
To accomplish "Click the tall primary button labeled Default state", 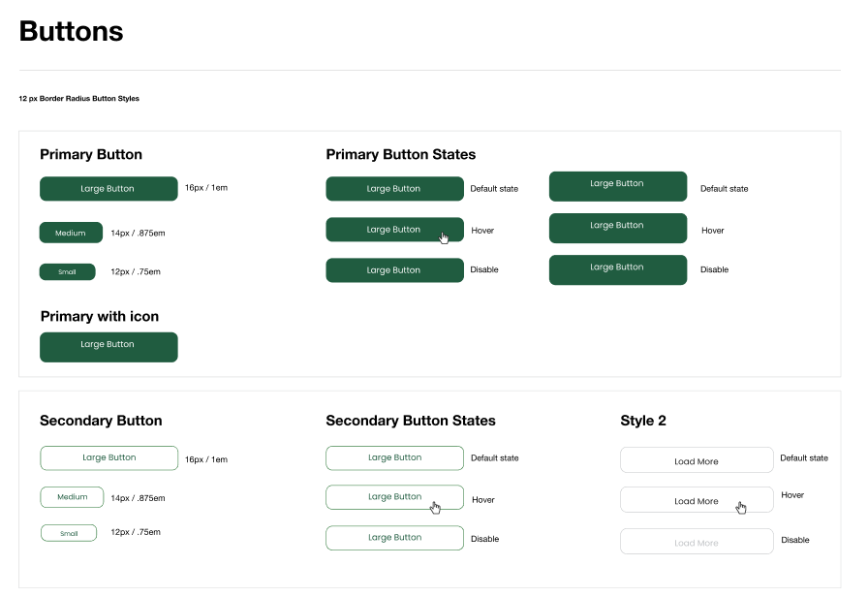I will coord(617,187).
